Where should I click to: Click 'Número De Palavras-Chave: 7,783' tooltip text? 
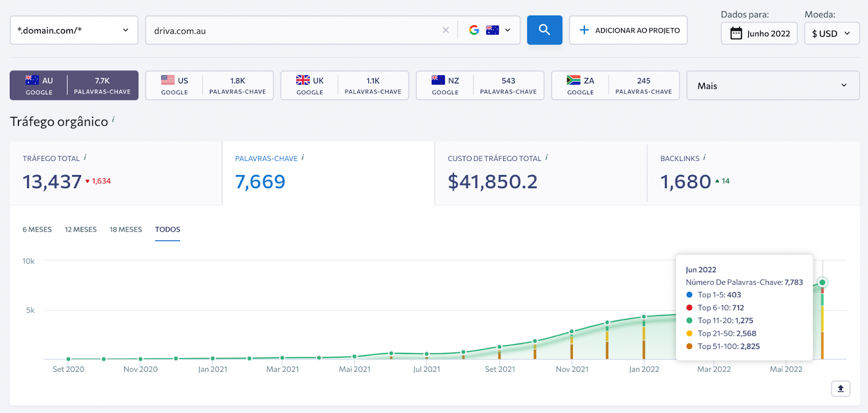[x=744, y=282]
